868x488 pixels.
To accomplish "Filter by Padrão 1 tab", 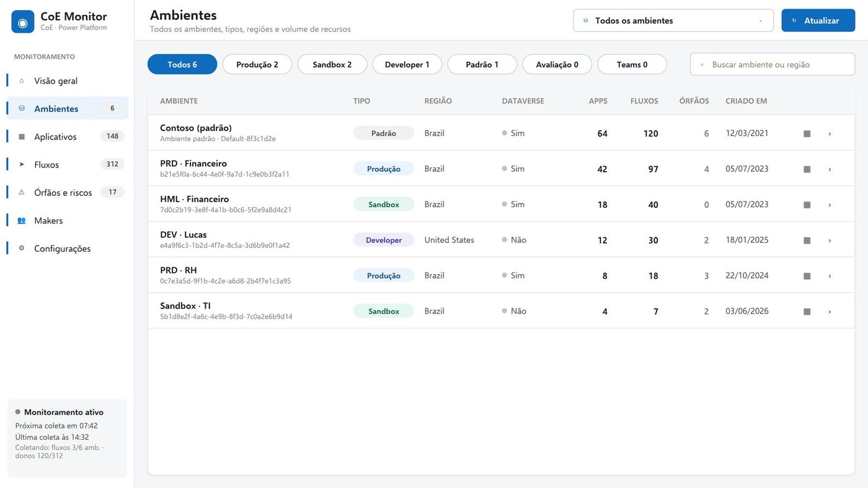I will [482, 64].
